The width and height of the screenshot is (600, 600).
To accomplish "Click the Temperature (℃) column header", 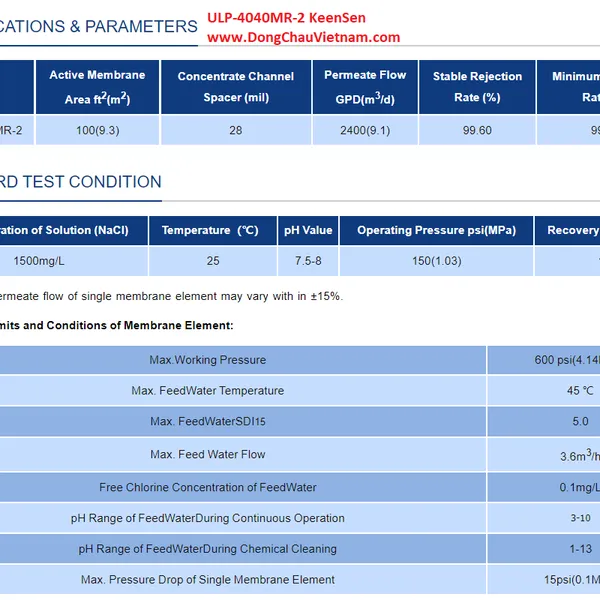I will coord(210,230).
